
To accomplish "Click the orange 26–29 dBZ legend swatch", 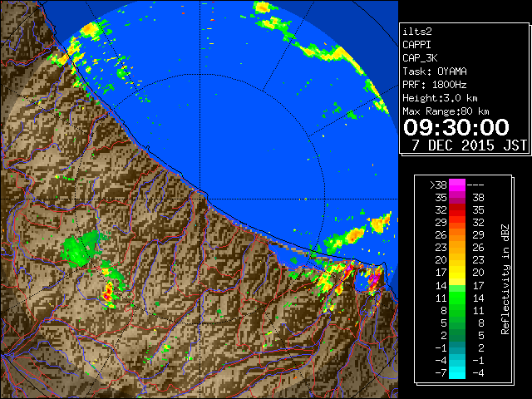I will pyautogui.click(x=457, y=235).
